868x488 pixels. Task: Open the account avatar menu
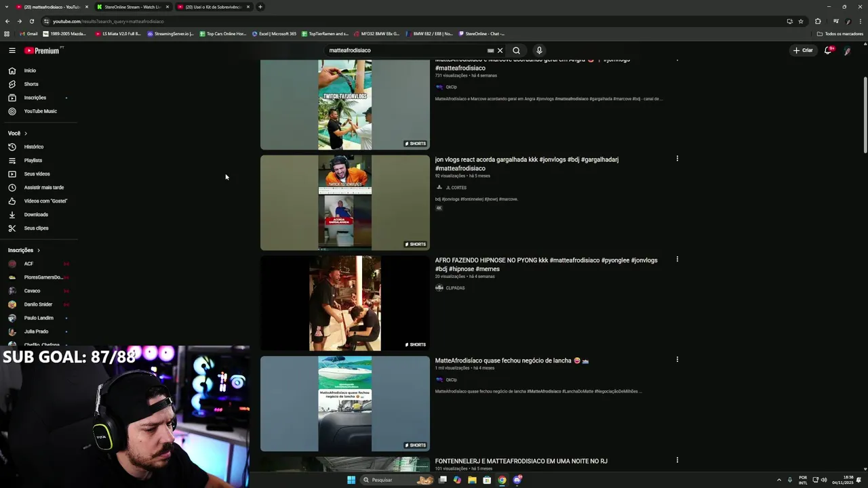pos(847,50)
